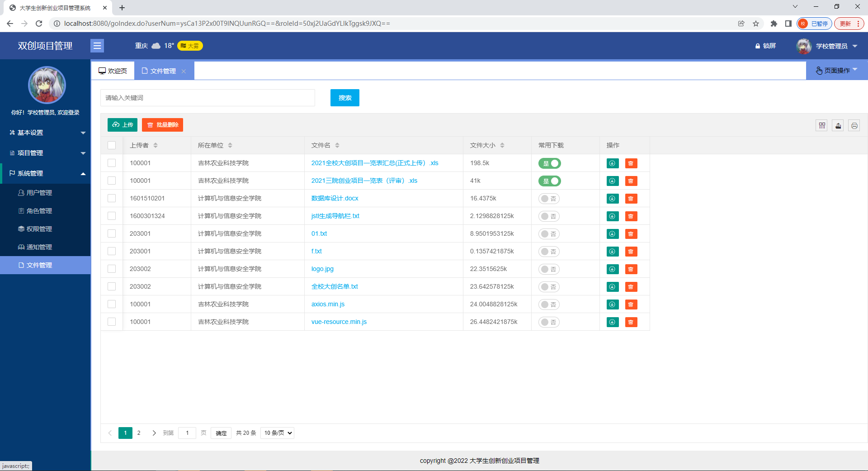Click the 搜索 search button

click(x=345, y=98)
